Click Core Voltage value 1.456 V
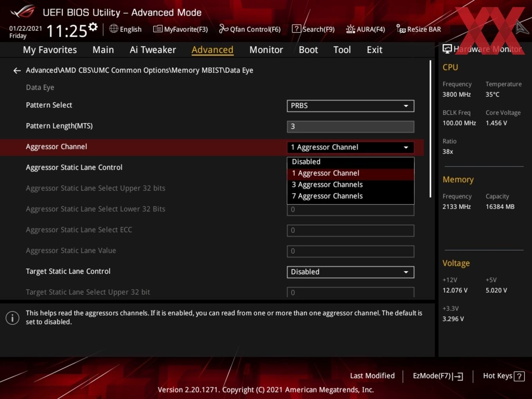The height and width of the screenshot is (399, 532). [x=496, y=123]
